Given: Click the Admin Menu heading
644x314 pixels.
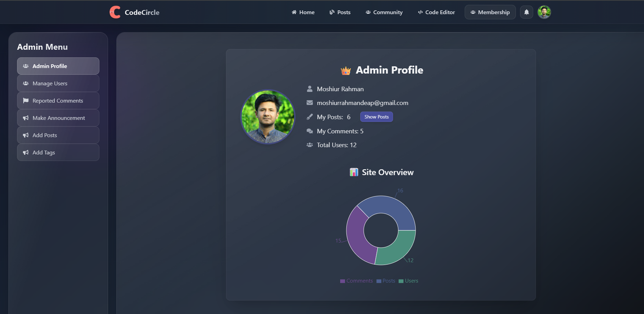Looking at the screenshot, I should coord(42,47).
